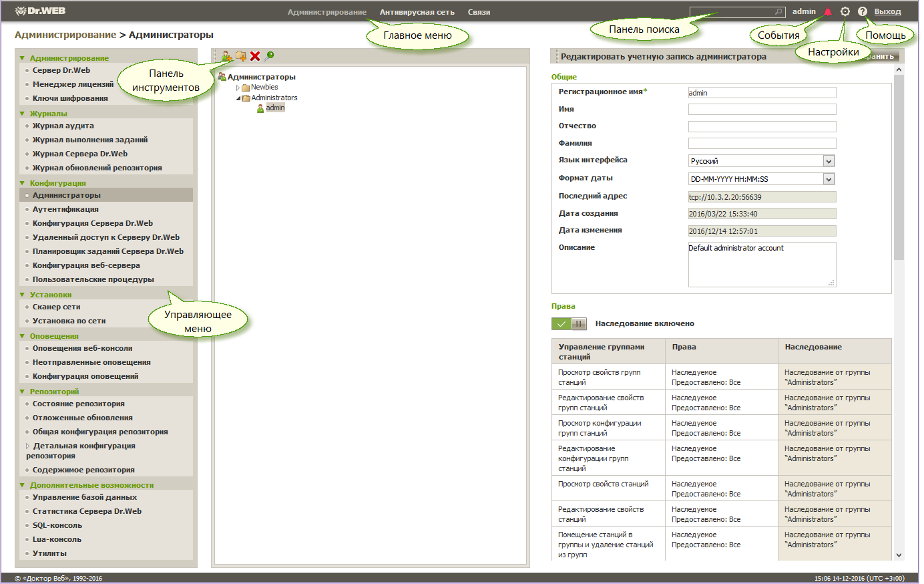Viewport: 924px width, 584px height.
Task: Collapse the Дополнительные возможности section
Action: 22,485
